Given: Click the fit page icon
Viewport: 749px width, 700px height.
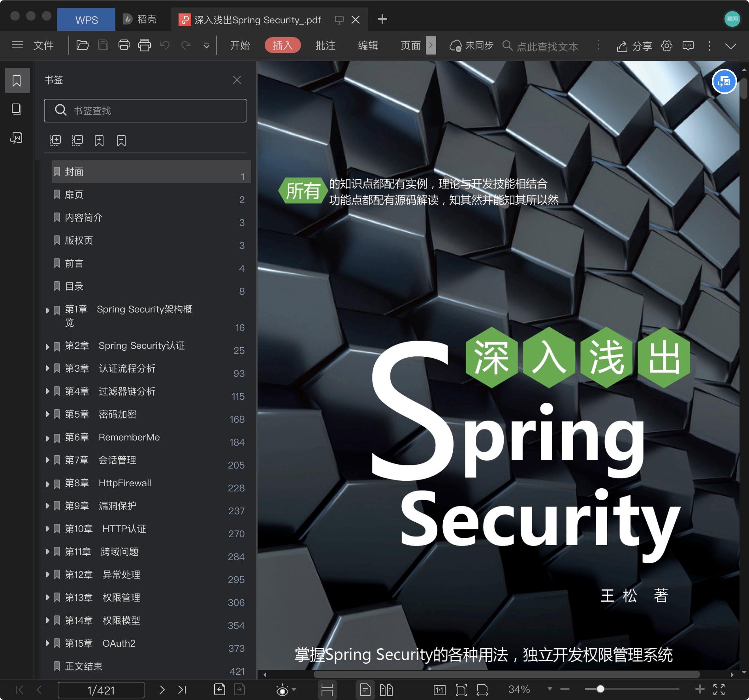Looking at the screenshot, I should pyautogui.click(x=461, y=690).
